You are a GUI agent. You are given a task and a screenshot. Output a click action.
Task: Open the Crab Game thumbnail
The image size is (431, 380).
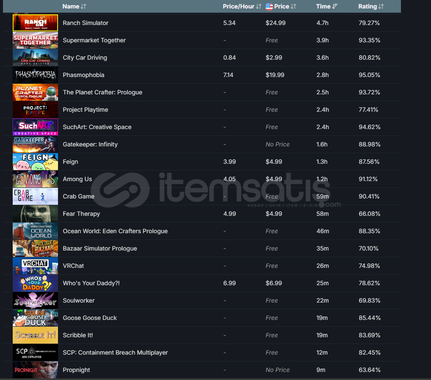(x=35, y=196)
